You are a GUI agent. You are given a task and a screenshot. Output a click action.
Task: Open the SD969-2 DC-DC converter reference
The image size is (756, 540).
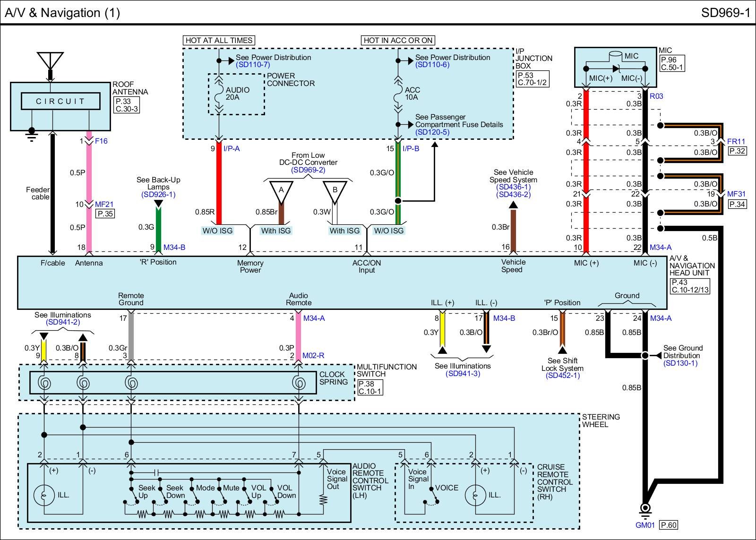[x=308, y=170]
